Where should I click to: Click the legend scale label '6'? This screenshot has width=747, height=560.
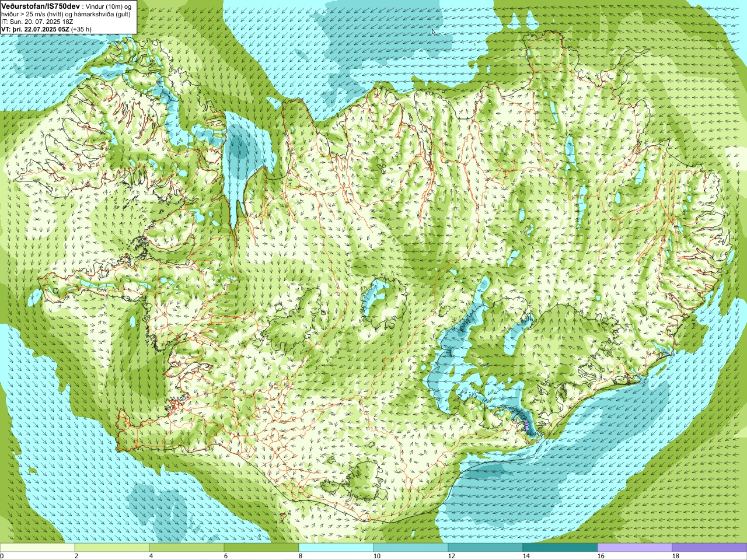(225, 556)
